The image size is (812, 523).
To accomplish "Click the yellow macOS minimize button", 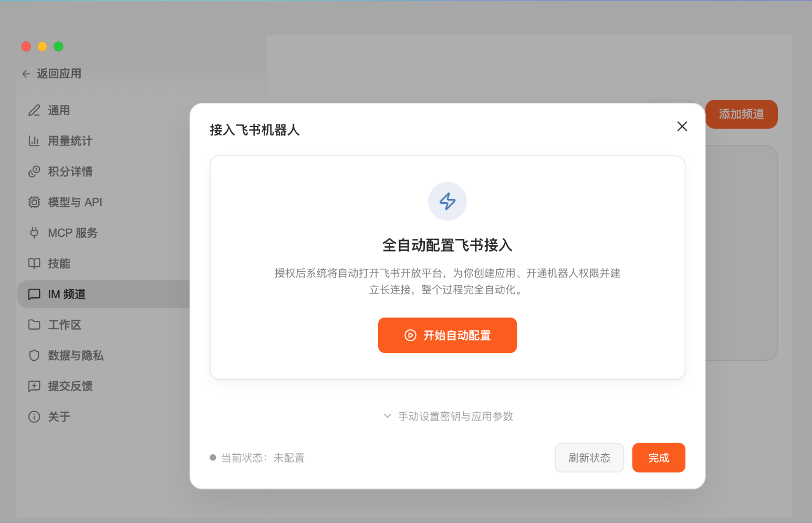I will coord(43,46).
